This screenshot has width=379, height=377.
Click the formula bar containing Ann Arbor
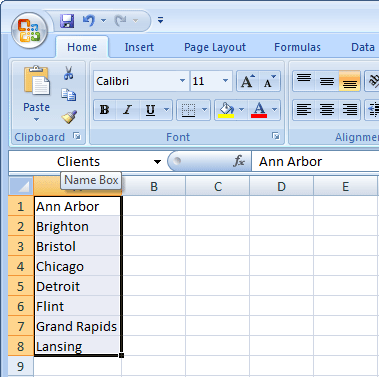click(315, 162)
